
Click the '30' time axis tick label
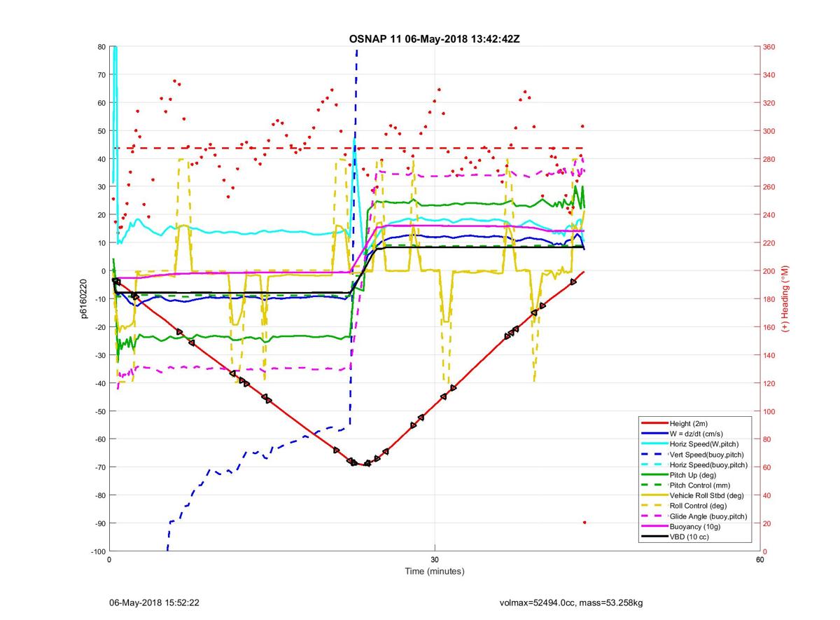[x=435, y=560]
